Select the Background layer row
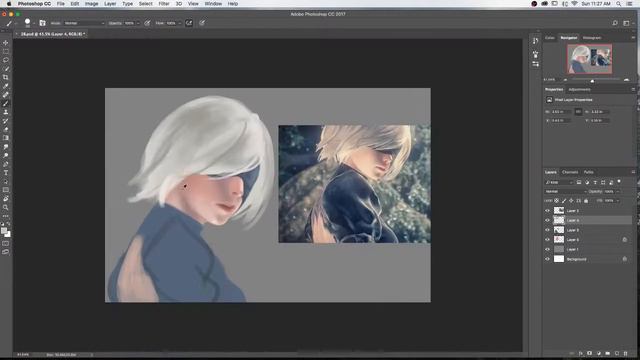 click(x=588, y=259)
